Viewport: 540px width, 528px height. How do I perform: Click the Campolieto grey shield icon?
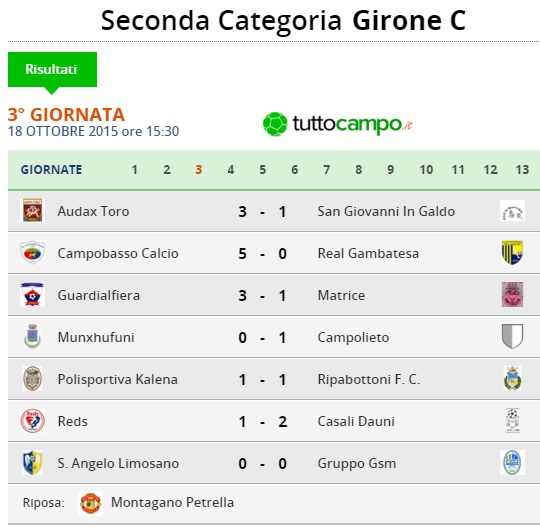point(512,336)
